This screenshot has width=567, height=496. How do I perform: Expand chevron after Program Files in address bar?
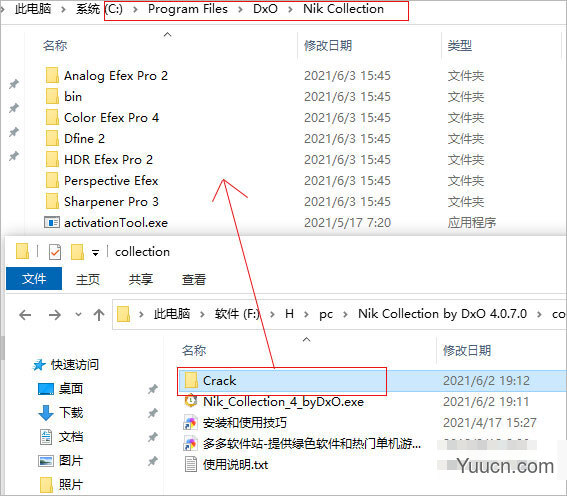coord(240,9)
